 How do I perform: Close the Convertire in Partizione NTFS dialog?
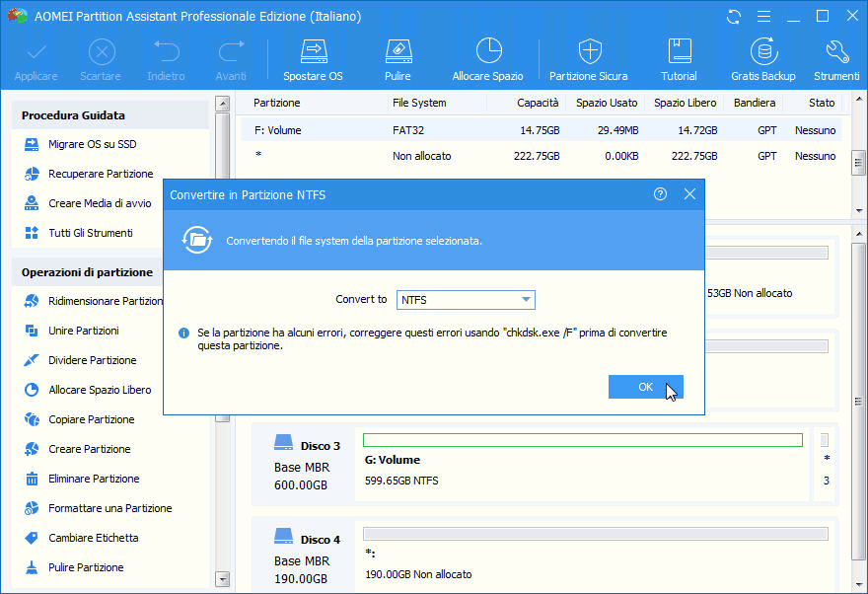coord(689,193)
